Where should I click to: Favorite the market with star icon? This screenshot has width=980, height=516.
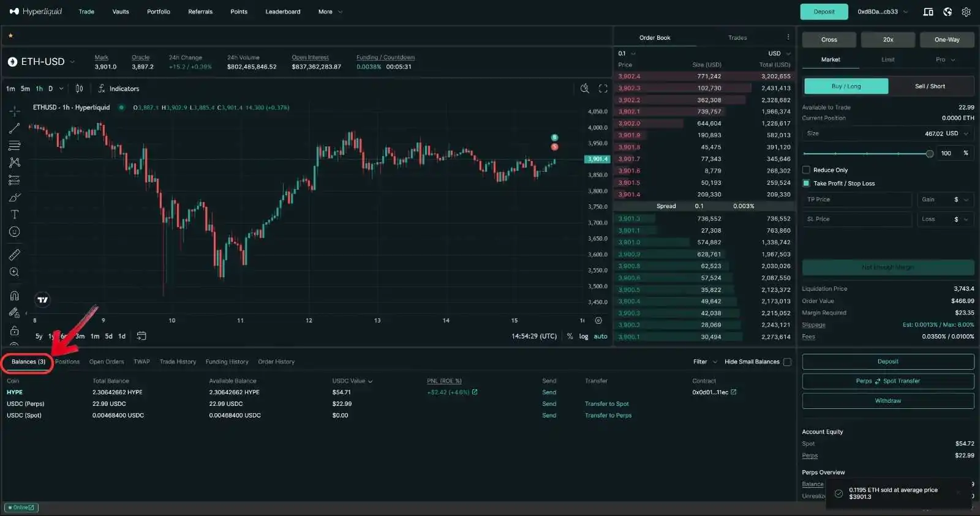[x=10, y=36]
